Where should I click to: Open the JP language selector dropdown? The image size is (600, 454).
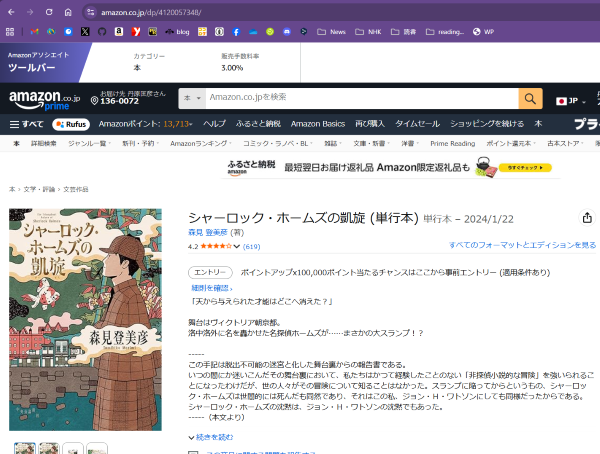tap(571, 101)
